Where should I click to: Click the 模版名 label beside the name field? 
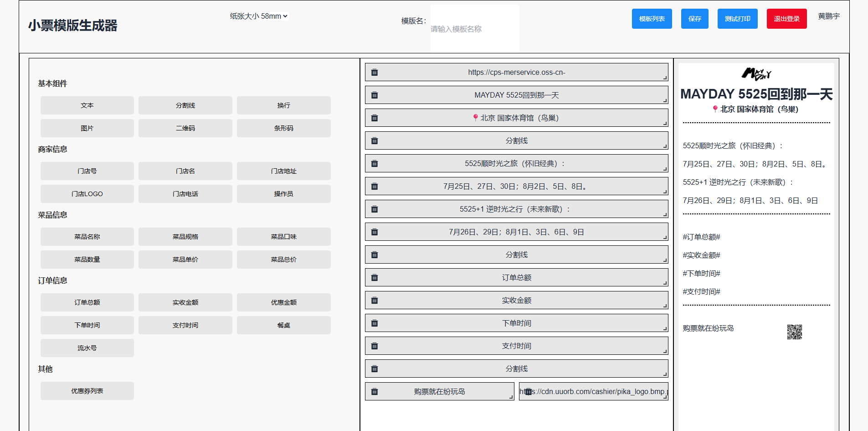pyautogui.click(x=414, y=21)
